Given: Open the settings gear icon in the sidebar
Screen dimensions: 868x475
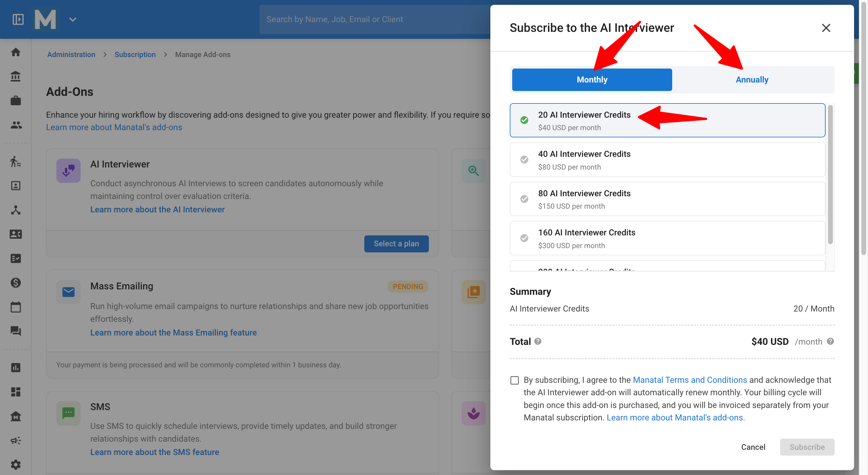Looking at the screenshot, I should 15,465.
